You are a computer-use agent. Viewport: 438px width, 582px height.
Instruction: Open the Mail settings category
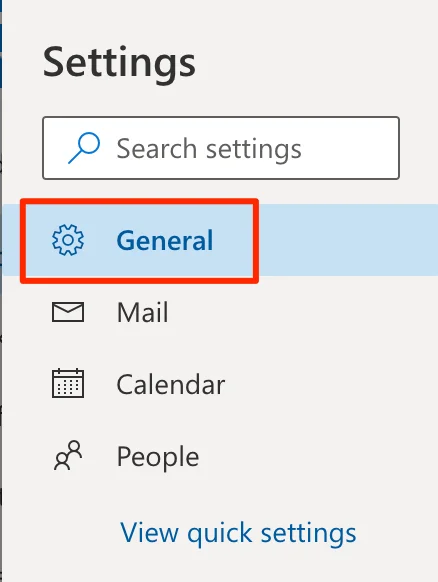(220, 312)
